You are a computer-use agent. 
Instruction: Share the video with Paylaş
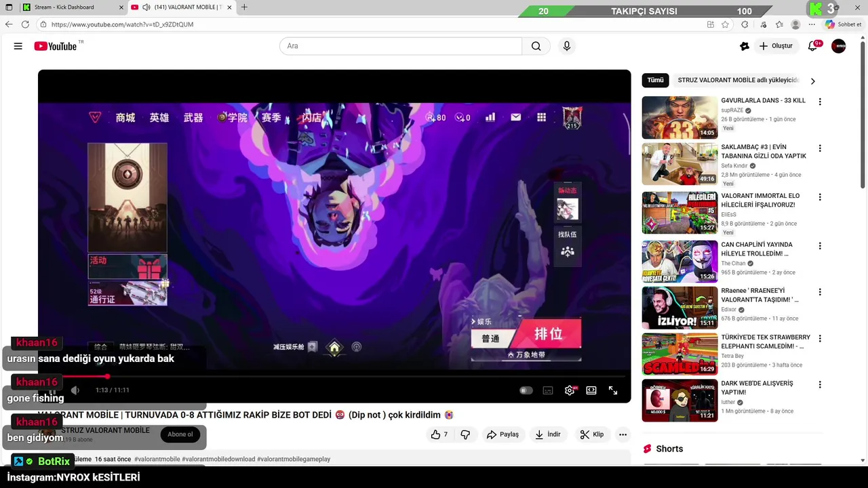pyautogui.click(x=502, y=434)
